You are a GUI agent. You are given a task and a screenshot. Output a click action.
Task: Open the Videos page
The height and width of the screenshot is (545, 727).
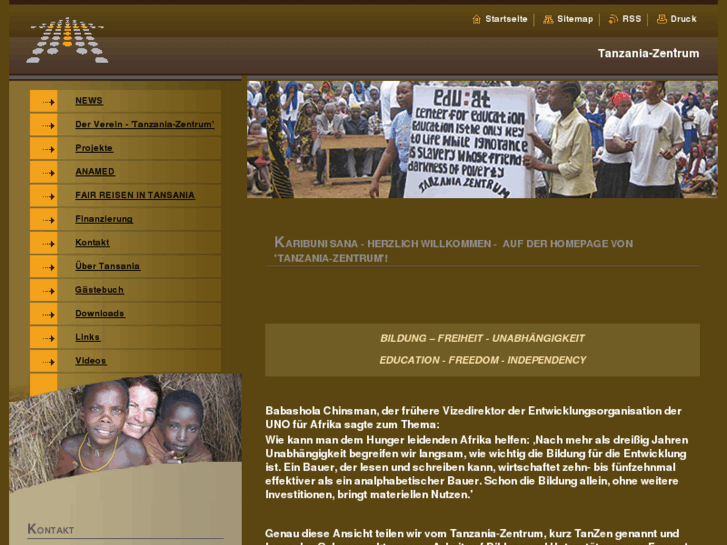[91, 361]
